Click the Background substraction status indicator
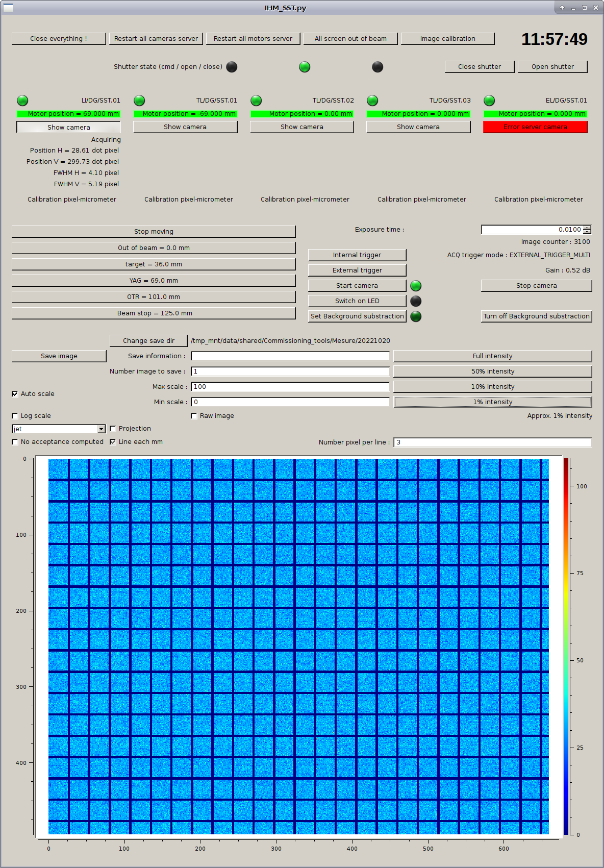The height and width of the screenshot is (868, 604). tap(416, 316)
